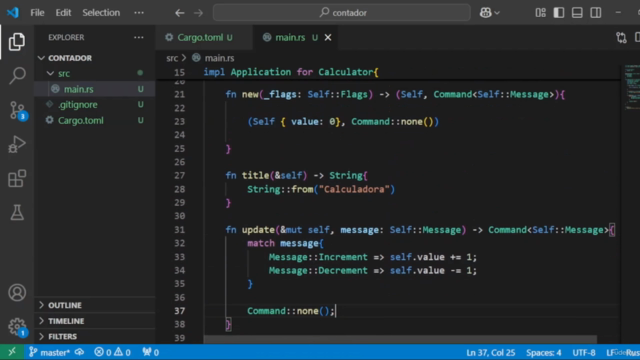640x360 pixels.
Task: Click src in the breadcrumb path
Action: tap(172, 58)
